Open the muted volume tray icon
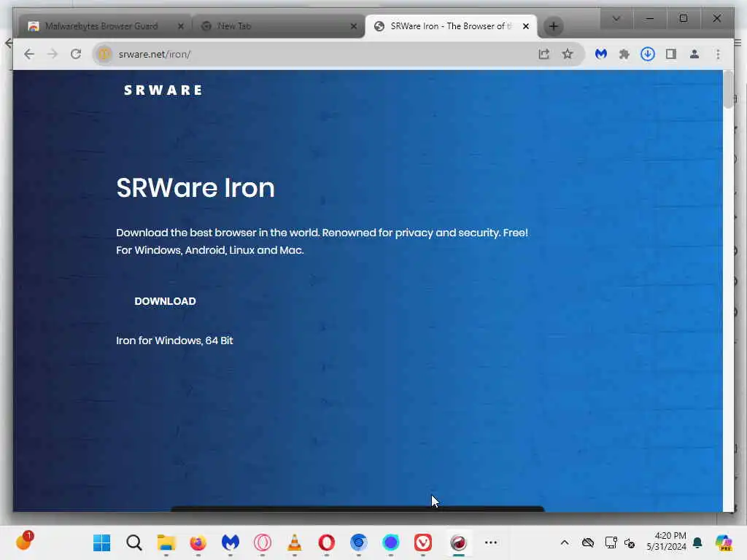The width and height of the screenshot is (747, 560). coord(630,542)
